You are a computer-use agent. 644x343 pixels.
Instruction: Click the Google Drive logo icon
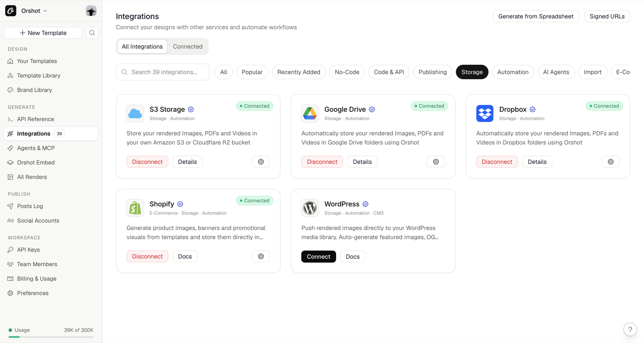pyautogui.click(x=310, y=113)
